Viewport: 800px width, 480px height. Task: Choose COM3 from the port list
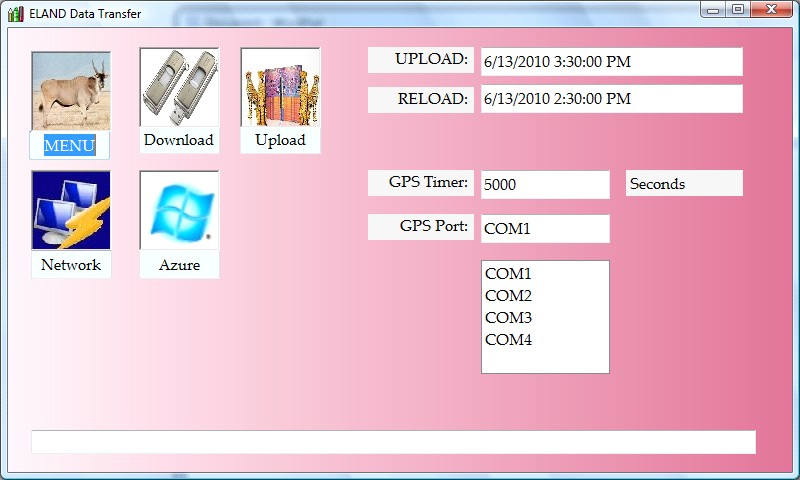508,317
